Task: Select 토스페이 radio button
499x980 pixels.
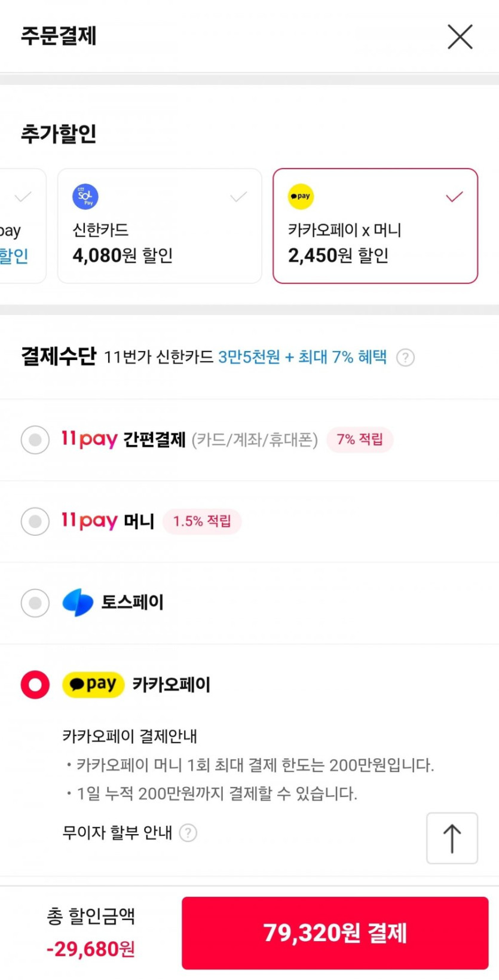Action: (35, 603)
